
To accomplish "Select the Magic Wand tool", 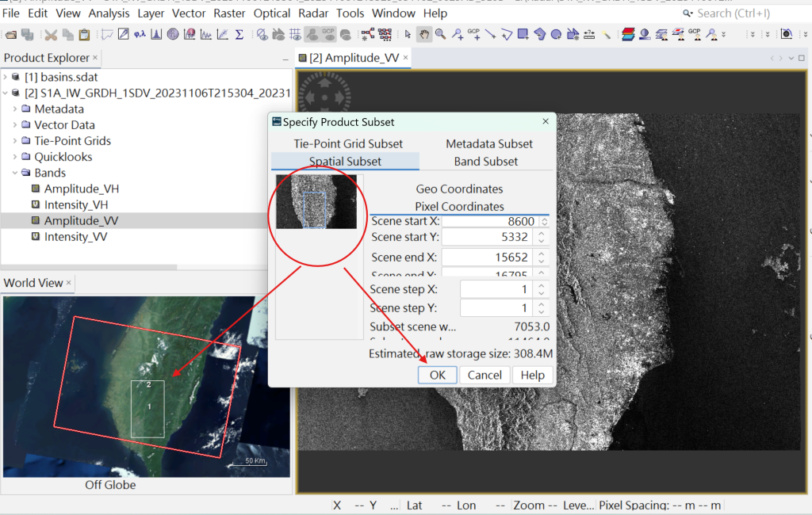I will (x=606, y=35).
